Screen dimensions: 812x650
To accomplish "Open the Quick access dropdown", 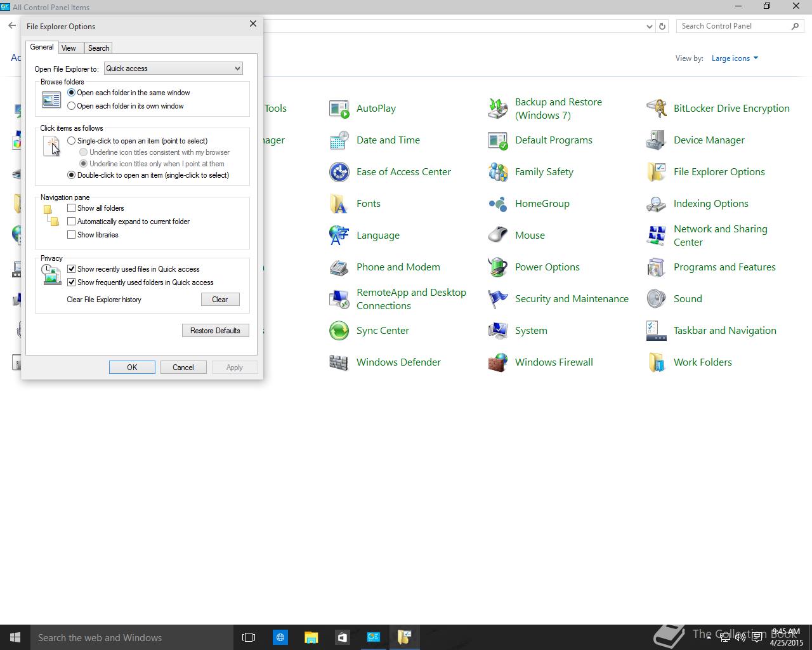I will pos(173,69).
